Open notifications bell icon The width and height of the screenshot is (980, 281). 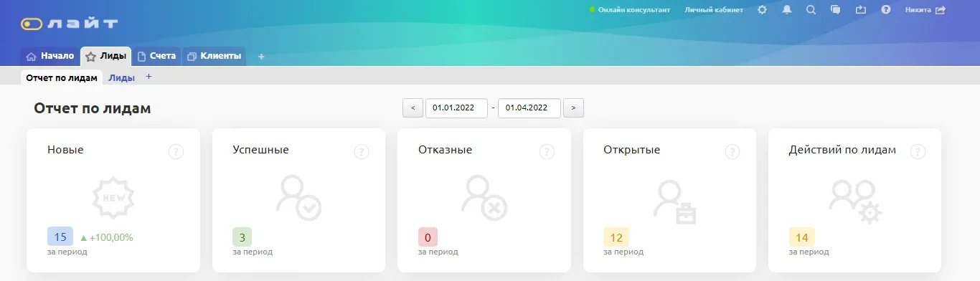[786, 10]
